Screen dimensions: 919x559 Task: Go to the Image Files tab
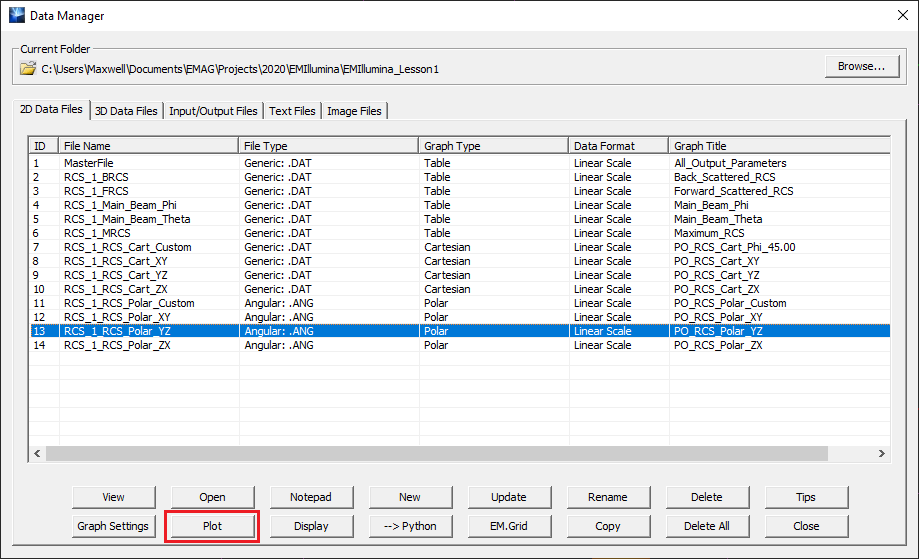354,111
